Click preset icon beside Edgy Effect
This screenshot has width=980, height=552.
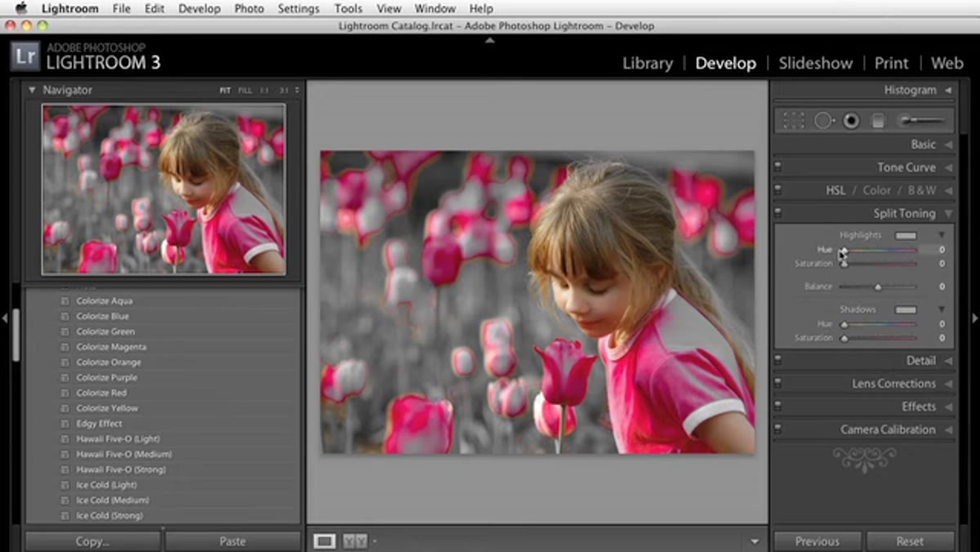pyautogui.click(x=65, y=424)
